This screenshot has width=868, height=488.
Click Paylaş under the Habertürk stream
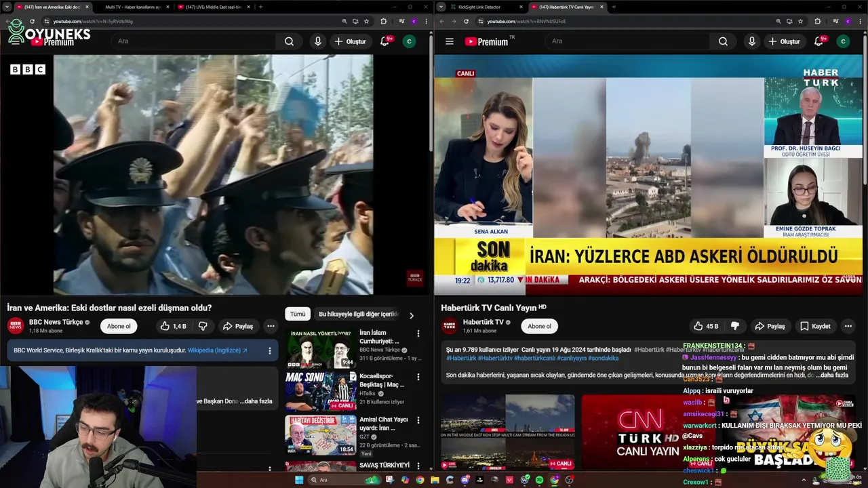(x=770, y=326)
